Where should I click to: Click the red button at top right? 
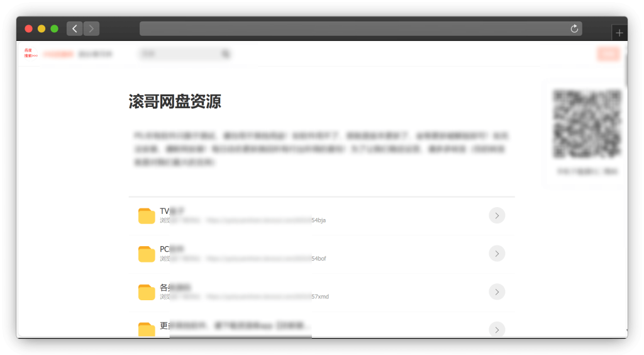608,54
